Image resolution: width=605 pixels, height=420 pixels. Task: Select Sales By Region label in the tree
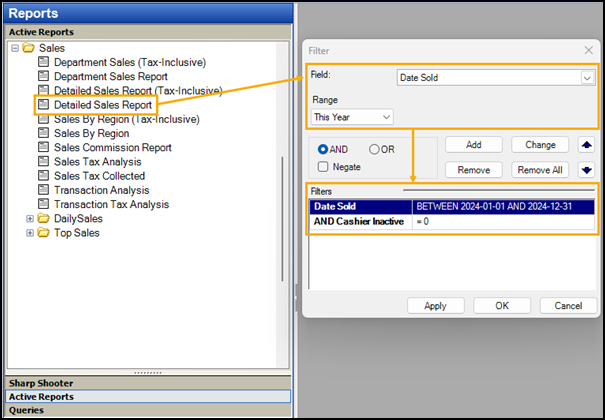pos(91,133)
